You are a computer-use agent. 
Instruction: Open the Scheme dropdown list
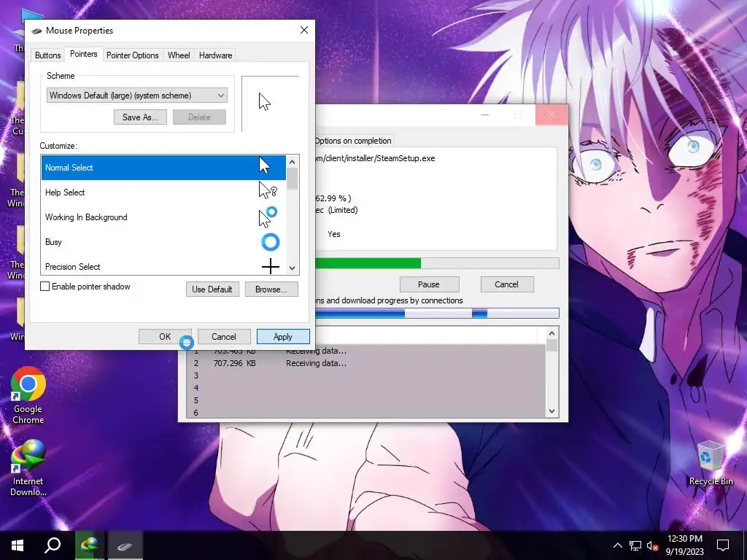click(x=136, y=96)
